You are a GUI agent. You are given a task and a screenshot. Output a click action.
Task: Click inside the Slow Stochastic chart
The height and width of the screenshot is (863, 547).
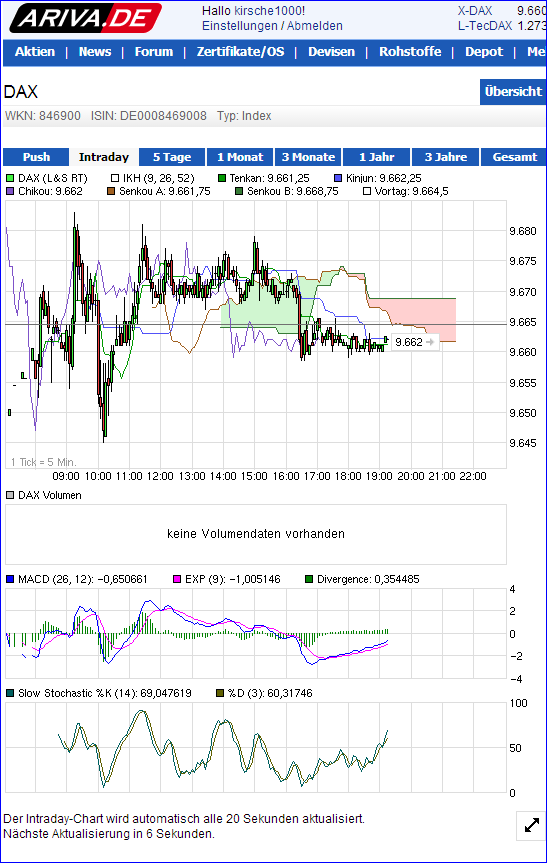(256, 747)
